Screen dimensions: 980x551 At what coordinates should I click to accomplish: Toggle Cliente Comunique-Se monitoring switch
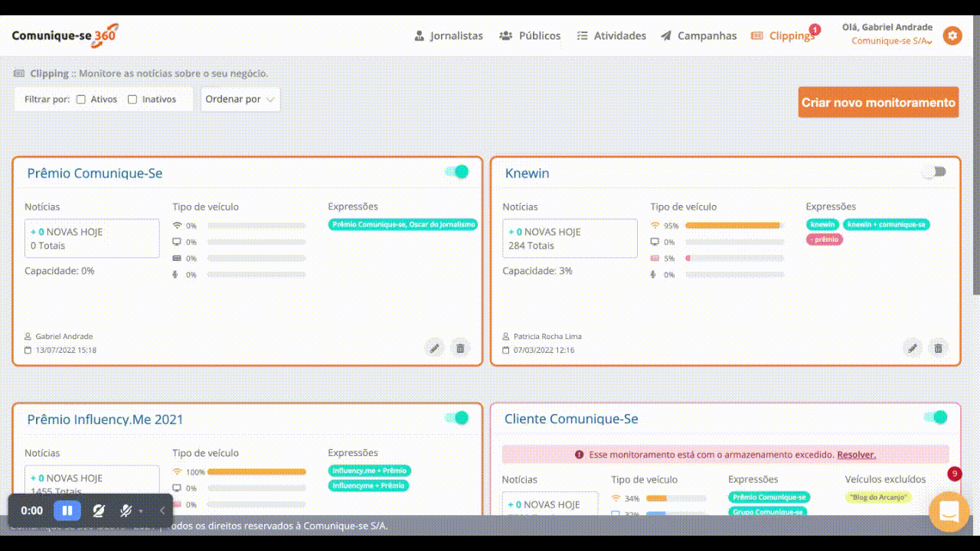(935, 417)
